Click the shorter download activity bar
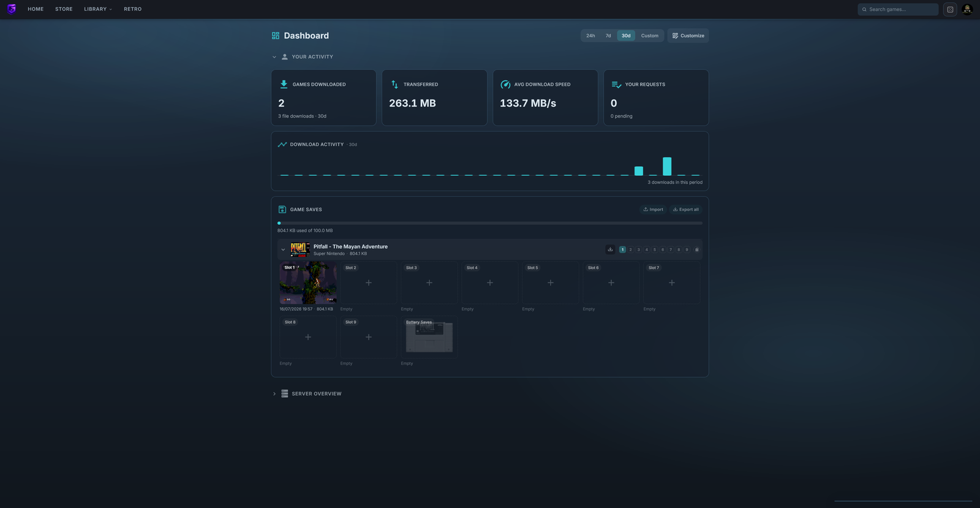The width and height of the screenshot is (980, 508). (x=639, y=171)
